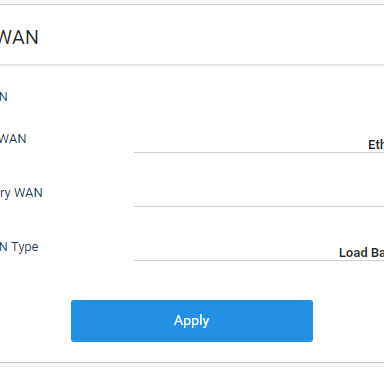
Task: Click the single N label below heading
Action: point(4,97)
